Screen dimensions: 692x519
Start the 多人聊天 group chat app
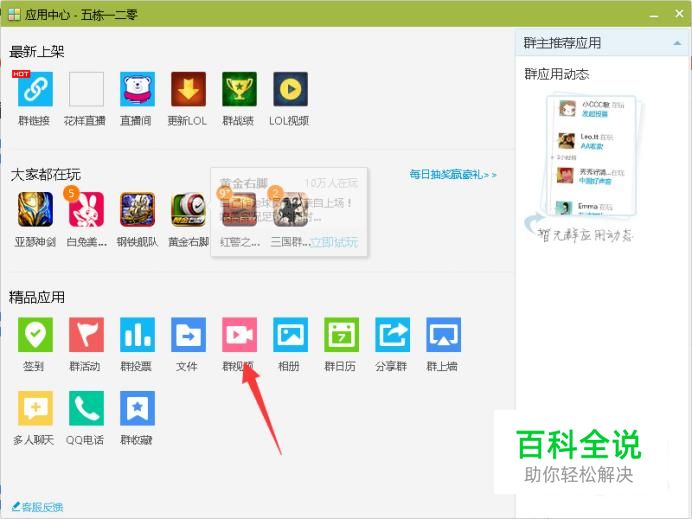(35, 408)
